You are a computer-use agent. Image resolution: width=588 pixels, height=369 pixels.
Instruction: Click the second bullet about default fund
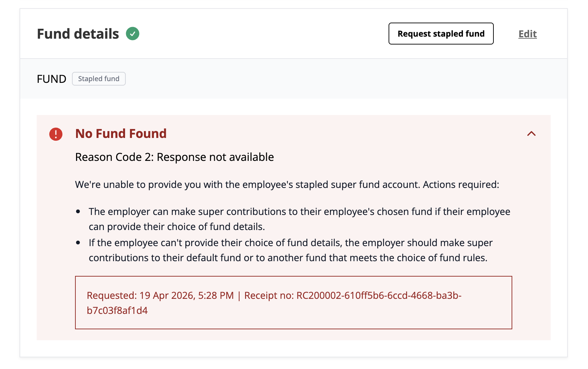(291, 250)
